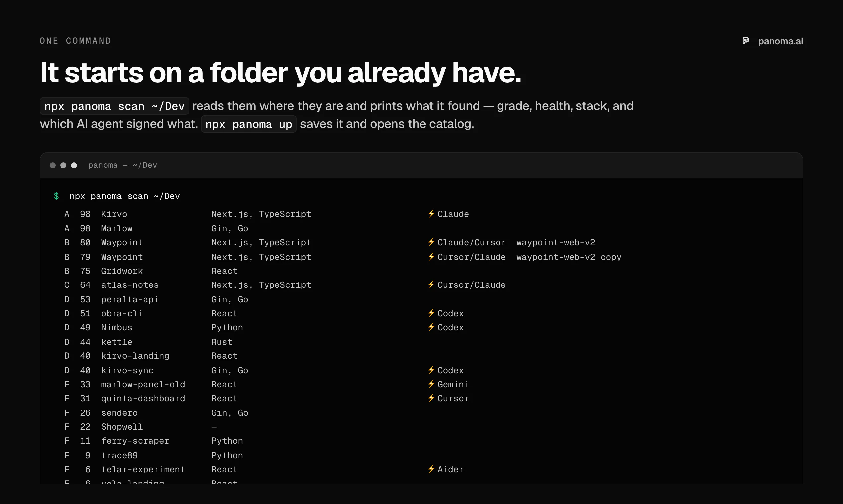This screenshot has height=504, width=843.
Task: Select Waypoint in the grade 79 row
Action: pos(122,257)
